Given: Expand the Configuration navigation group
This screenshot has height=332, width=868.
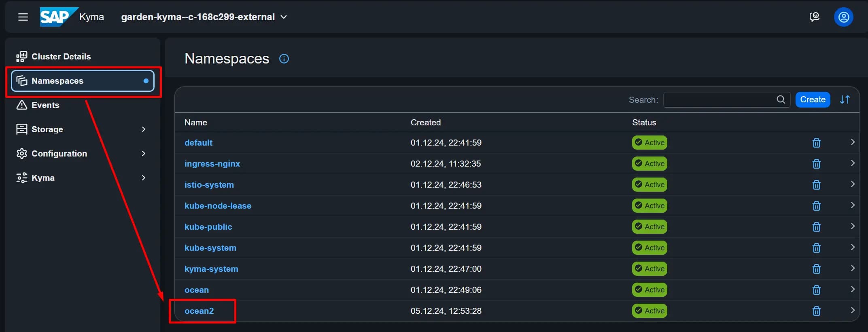Looking at the screenshot, I should point(143,153).
